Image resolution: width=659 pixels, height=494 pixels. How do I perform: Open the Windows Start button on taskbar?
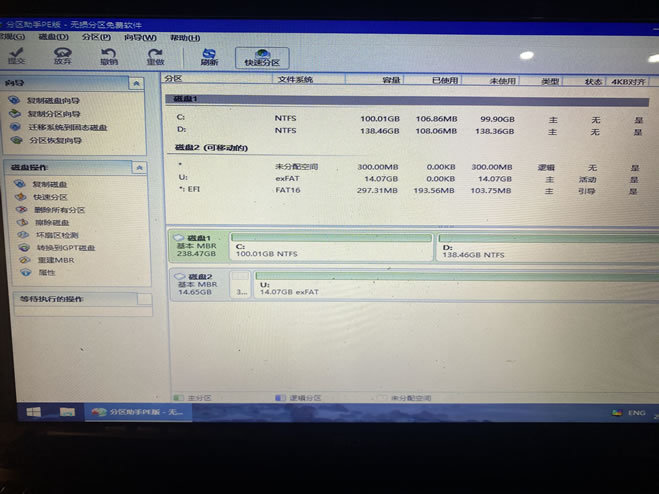tap(34, 412)
